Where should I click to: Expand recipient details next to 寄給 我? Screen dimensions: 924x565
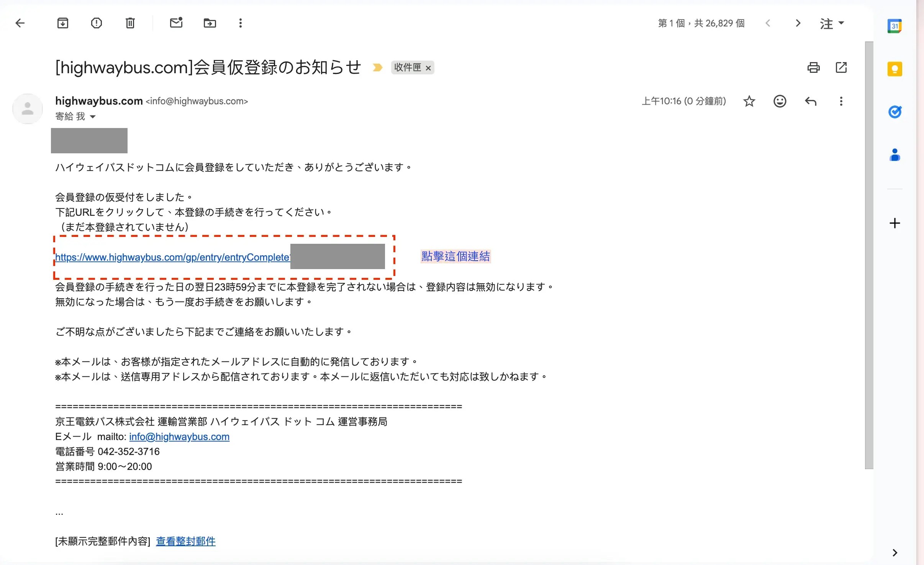pos(93,117)
